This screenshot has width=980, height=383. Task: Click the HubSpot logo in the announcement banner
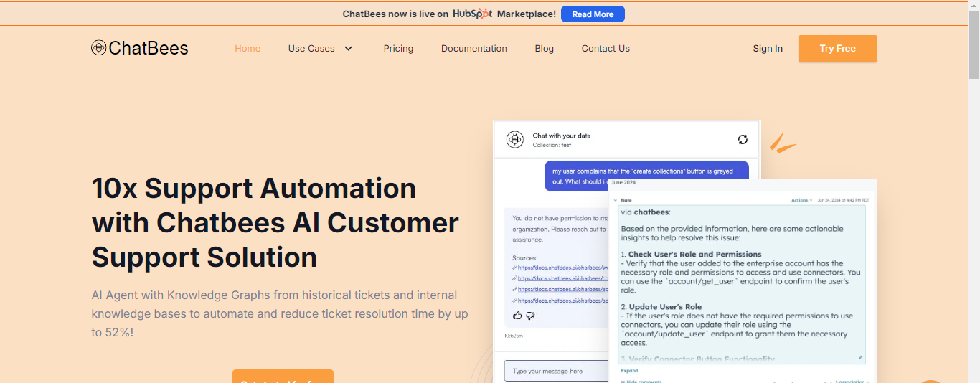472,14
